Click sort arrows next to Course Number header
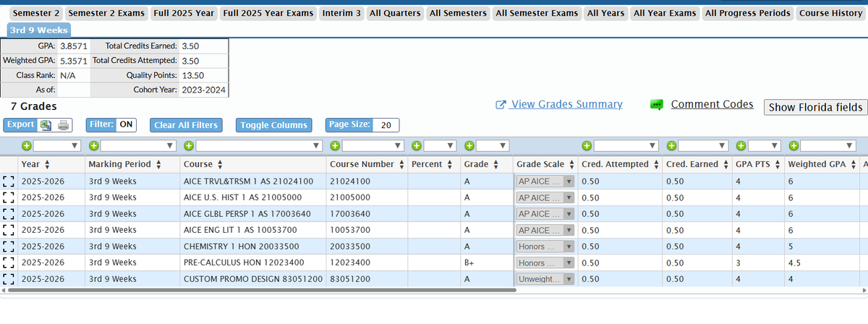The width and height of the screenshot is (868, 324). (x=401, y=165)
